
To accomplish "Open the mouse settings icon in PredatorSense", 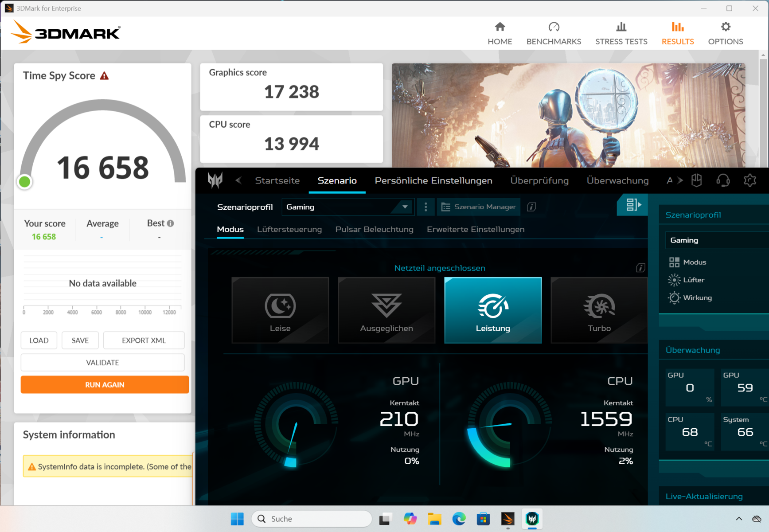I will click(x=697, y=180).
